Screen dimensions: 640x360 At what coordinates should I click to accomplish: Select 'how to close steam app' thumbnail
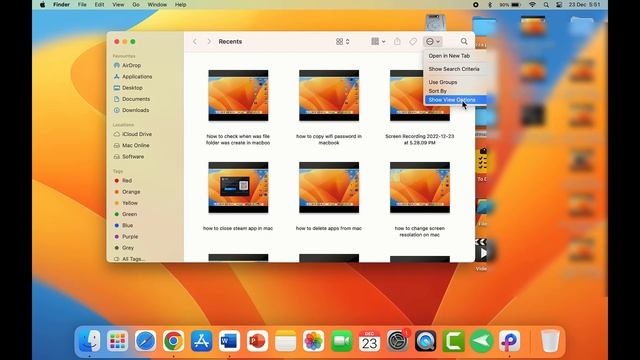238,187
